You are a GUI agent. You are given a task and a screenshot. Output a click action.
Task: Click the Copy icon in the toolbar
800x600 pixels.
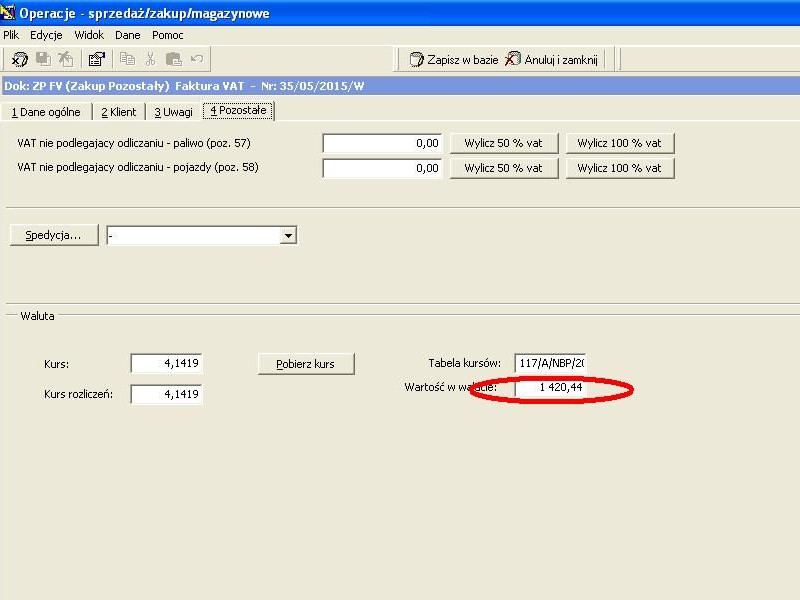[127, 59]
